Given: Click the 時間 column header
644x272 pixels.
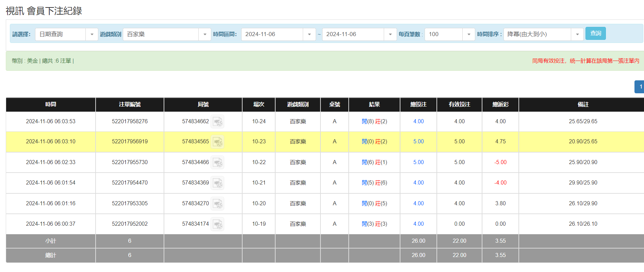Looking at the screenshot, I should pos(51,105).
